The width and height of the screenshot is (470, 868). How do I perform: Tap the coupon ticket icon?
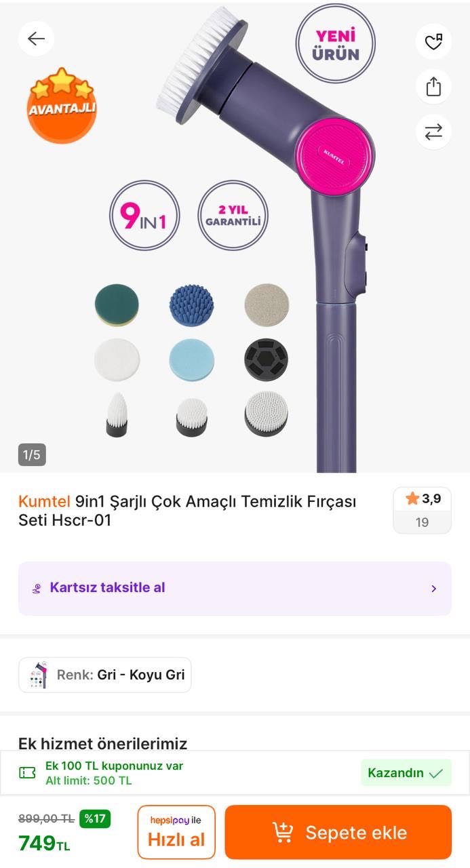pyautogui.click(x=27, y=772)
